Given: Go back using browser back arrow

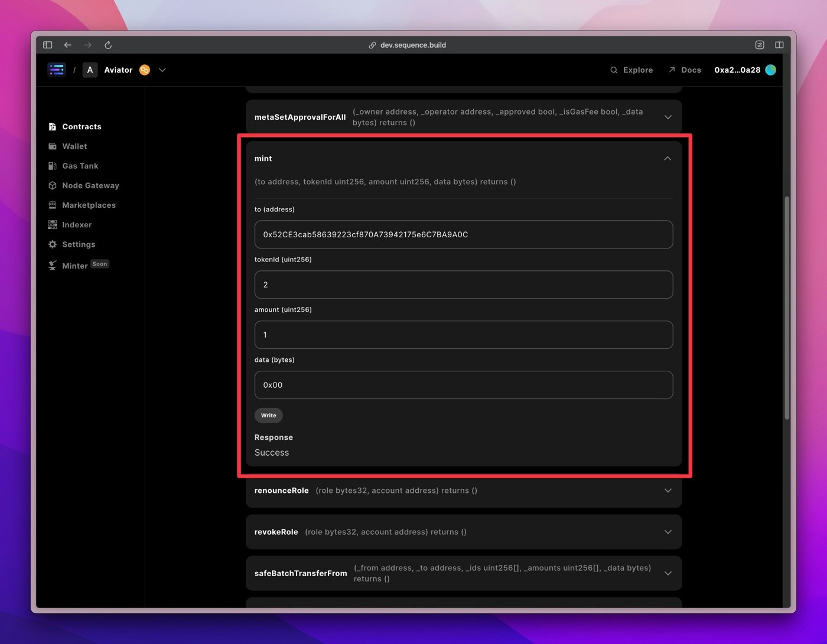Looking at the screenshot, I should pyautogui.click(x=68, y=45).
